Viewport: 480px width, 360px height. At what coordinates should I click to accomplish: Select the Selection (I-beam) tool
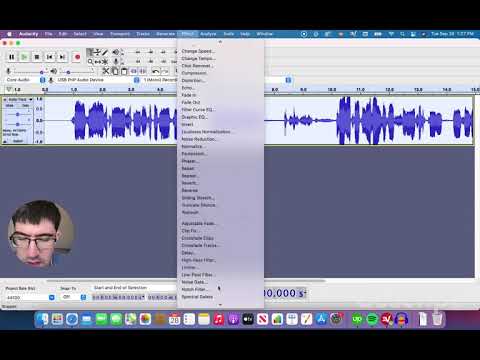[x=90, y=52]
